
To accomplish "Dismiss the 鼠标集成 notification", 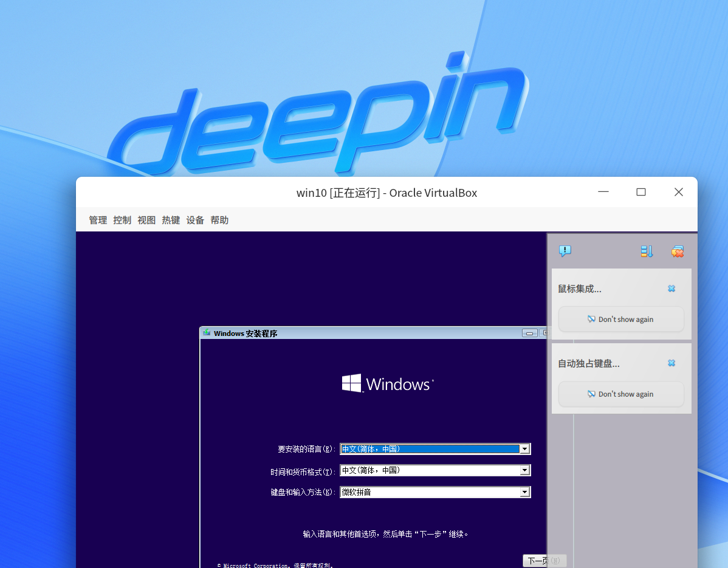I will point(671,289).
